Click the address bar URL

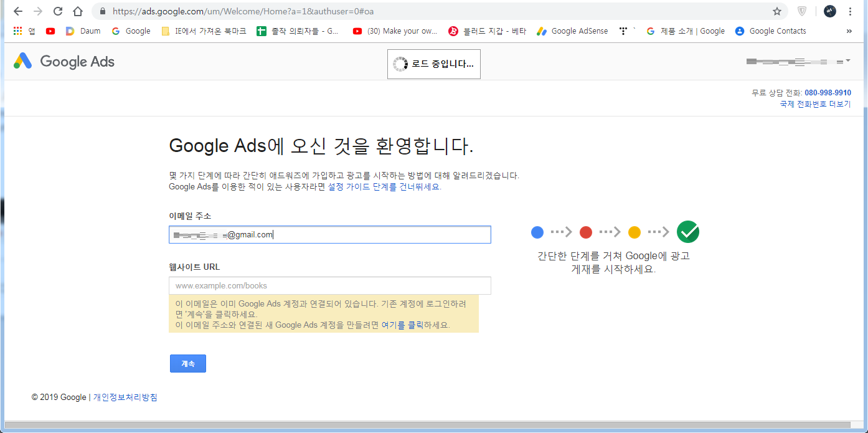(x=243, y=11)
